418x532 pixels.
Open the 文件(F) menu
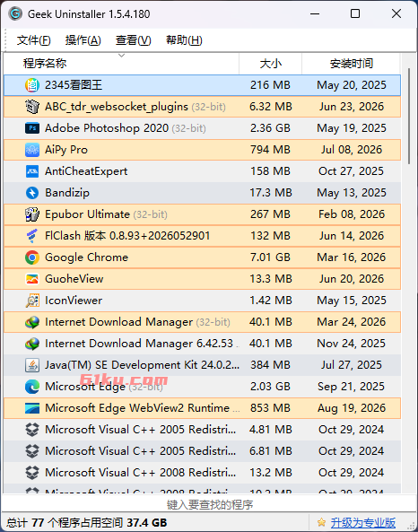click(33, 40)
